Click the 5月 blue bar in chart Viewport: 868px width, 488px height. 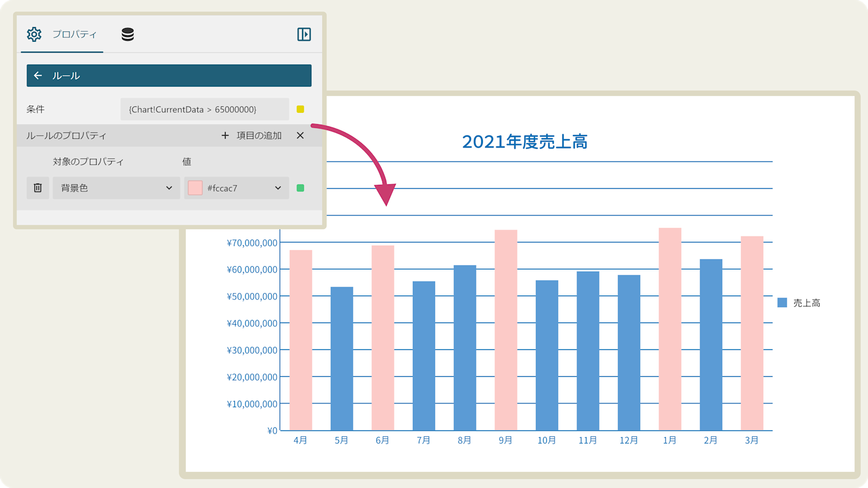(342, 358)
